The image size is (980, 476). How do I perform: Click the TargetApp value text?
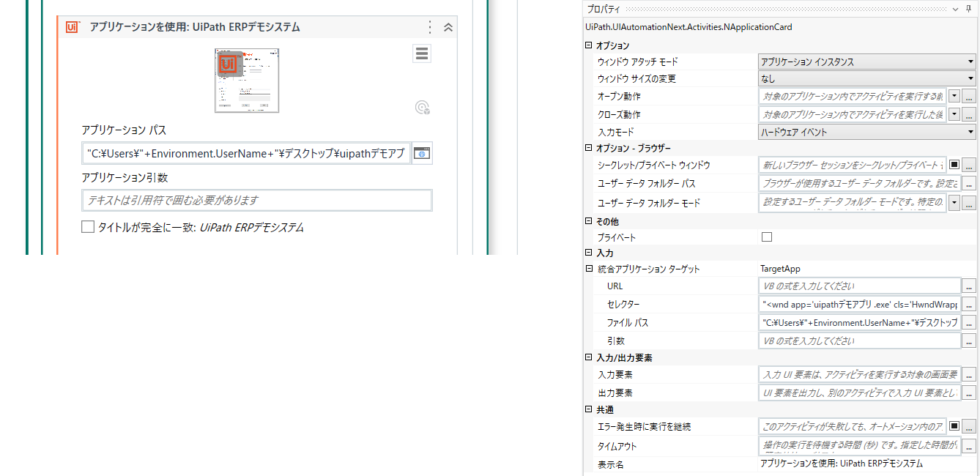pos(781,269)
